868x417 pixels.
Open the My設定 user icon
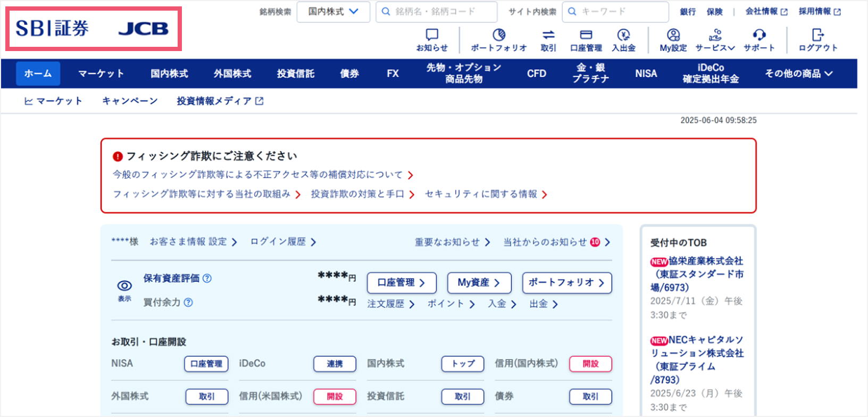(673, 35)
